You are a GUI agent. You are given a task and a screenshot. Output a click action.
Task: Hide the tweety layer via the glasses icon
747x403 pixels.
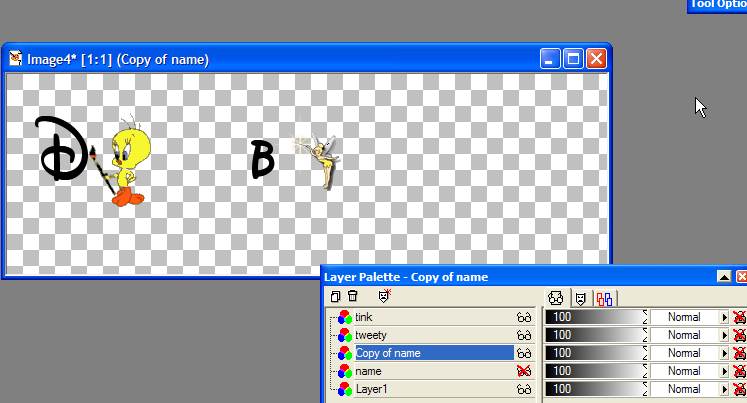pos(524,335)
